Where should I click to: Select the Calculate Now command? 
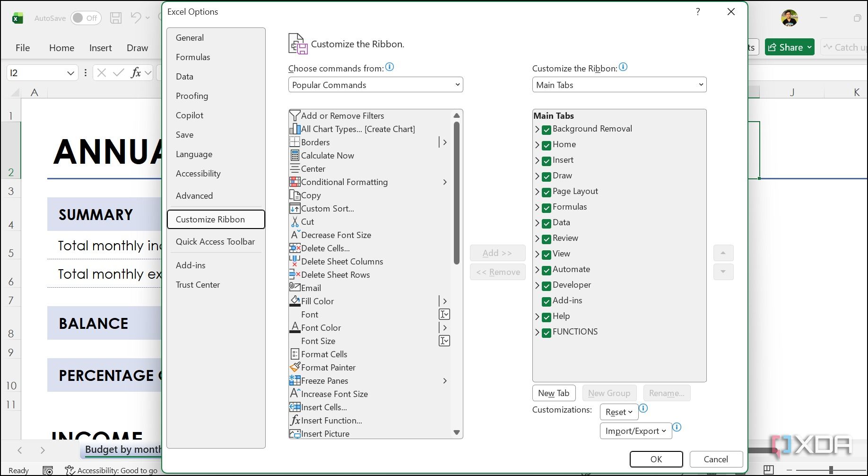[369, 156]
